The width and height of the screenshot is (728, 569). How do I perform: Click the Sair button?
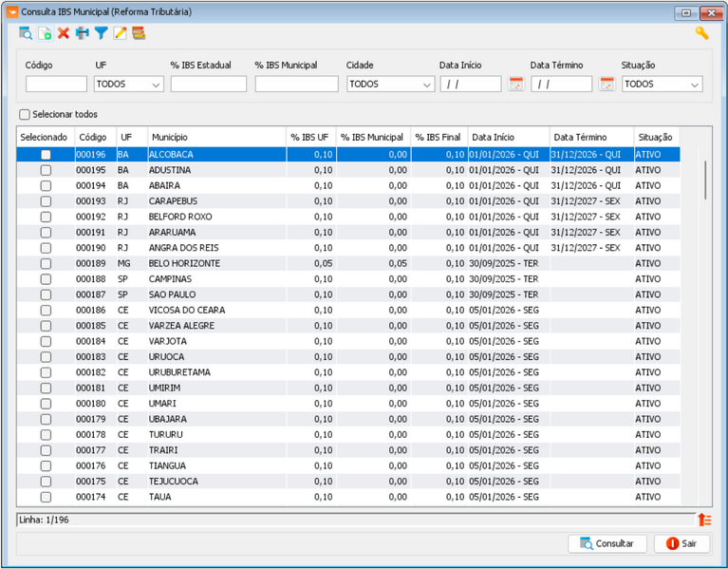pos(681,543)
